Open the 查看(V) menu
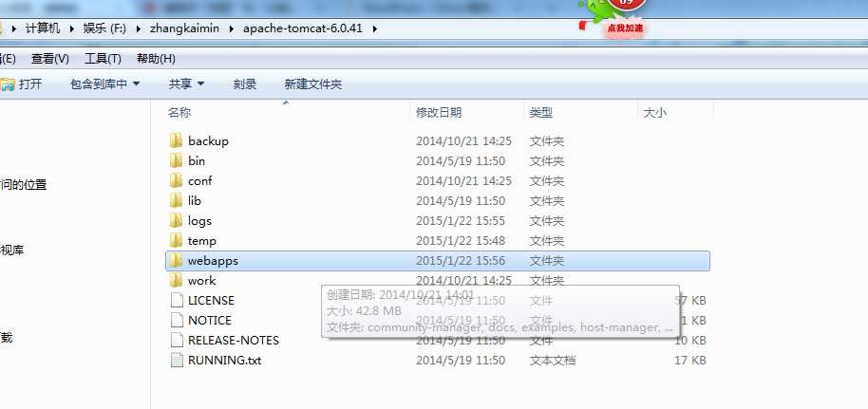The width and height of the screenshot is (868, 409). (49, 59)
